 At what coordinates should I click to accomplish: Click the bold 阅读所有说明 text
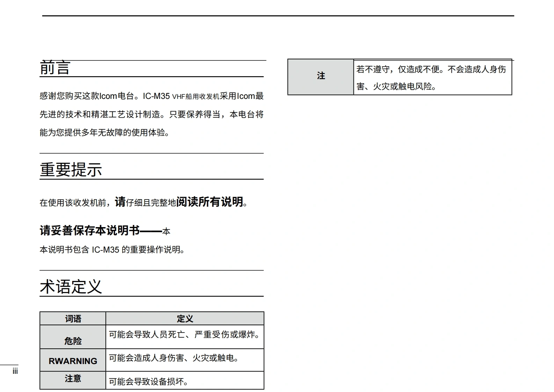pos(210,202)
